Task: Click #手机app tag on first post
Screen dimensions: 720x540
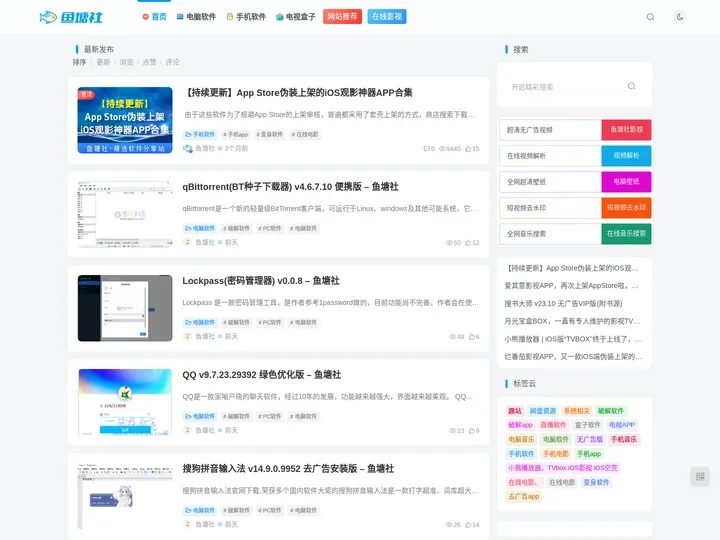Action: point(236,135)
